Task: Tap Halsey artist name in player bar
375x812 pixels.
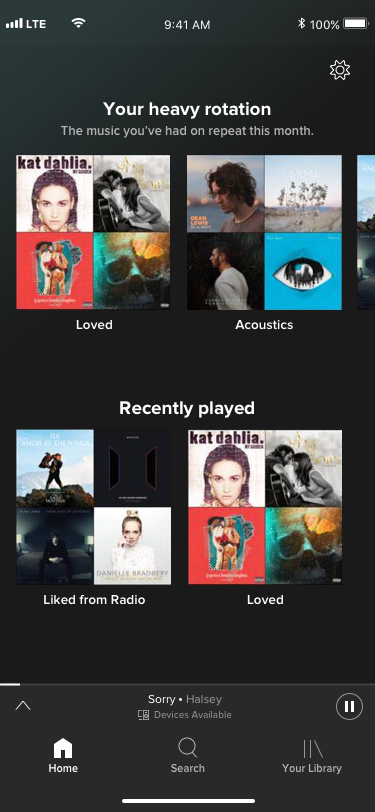Action: coord(204,699)
